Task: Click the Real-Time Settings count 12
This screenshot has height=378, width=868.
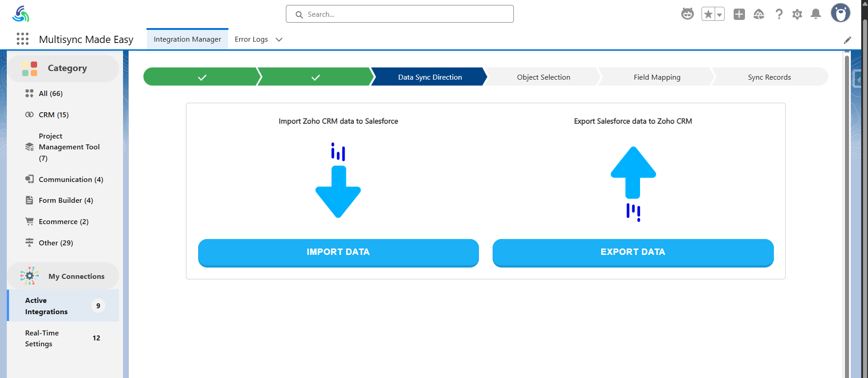Action: [96, 338]
